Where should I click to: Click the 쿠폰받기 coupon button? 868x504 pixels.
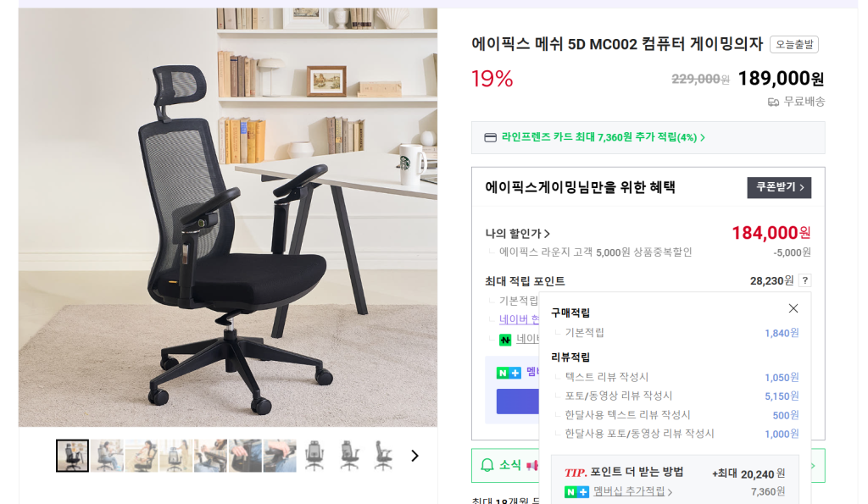(779, 187)
